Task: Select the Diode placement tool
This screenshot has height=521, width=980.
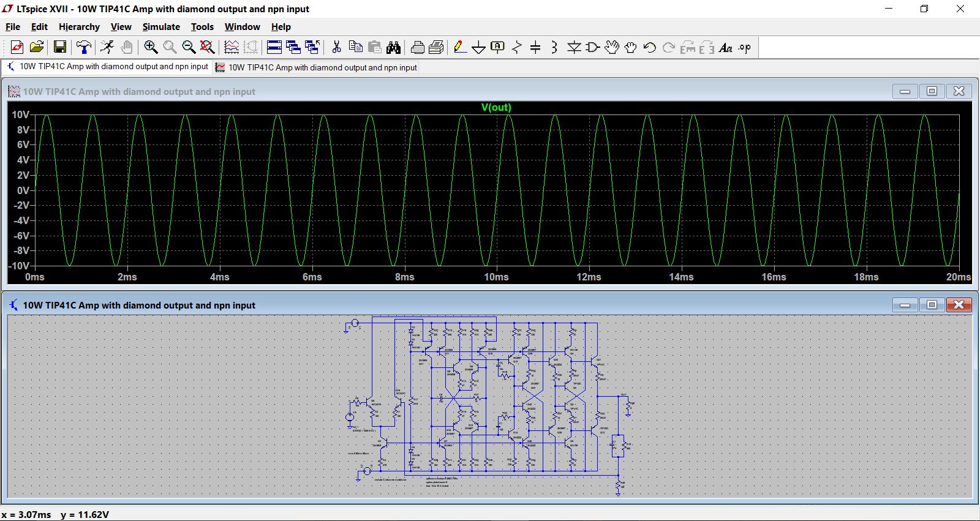Action: [574, 47]
